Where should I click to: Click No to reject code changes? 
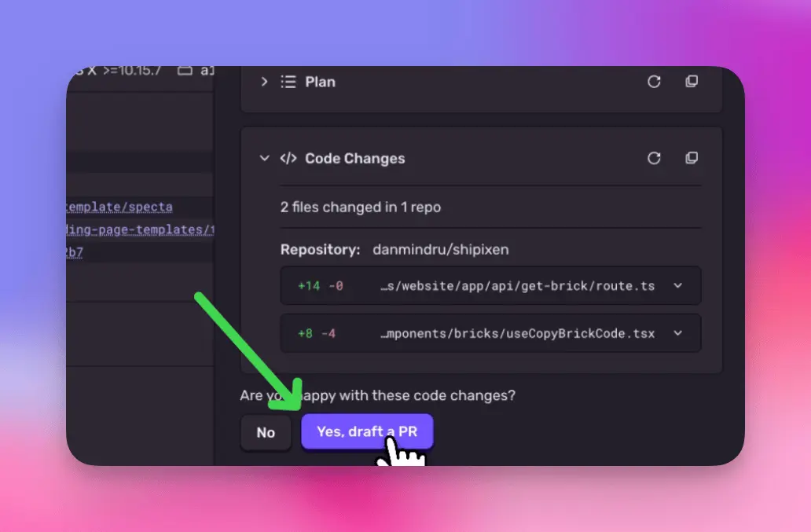(x=266, y=433)
